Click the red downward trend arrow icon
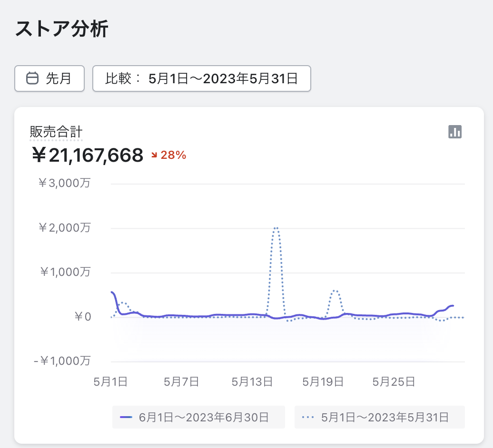Screen dimensions: 493x448 click(x=154, y=155)
